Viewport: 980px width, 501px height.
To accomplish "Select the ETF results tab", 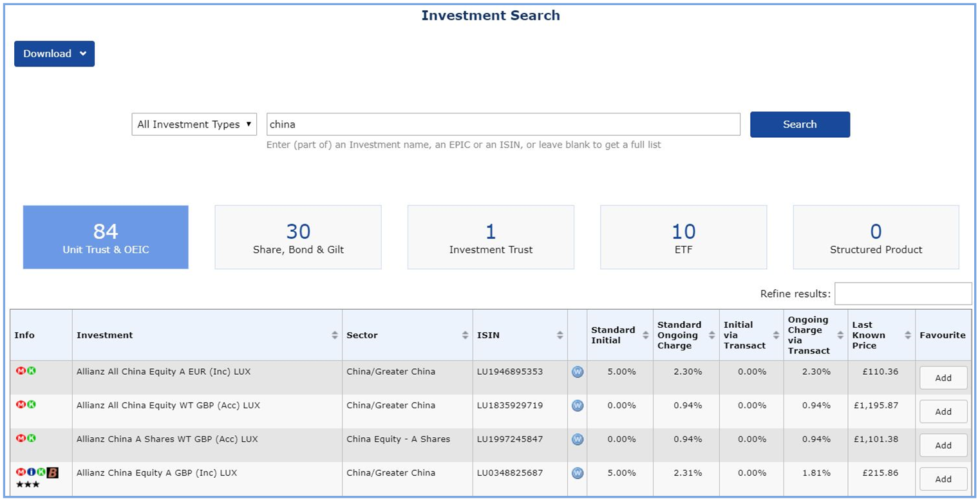I will [683, 237].
